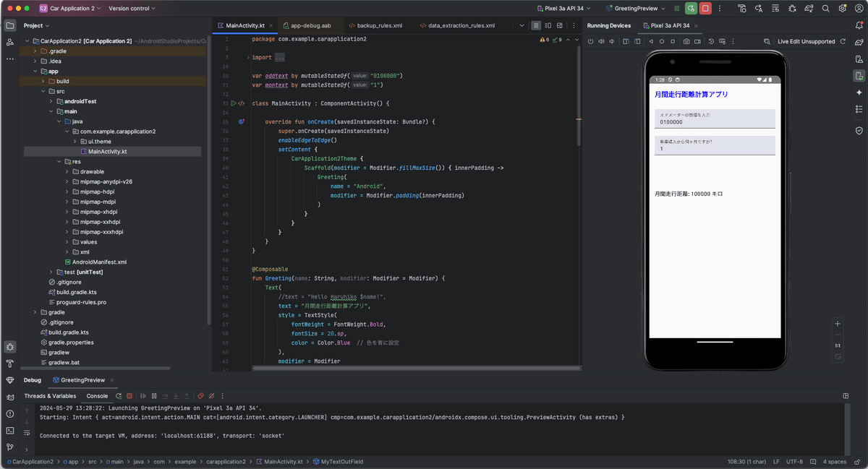This screenshot has height=469, width=868.
Task: Toggle soft-wrap in the console gutter
Action: point(27,433)
